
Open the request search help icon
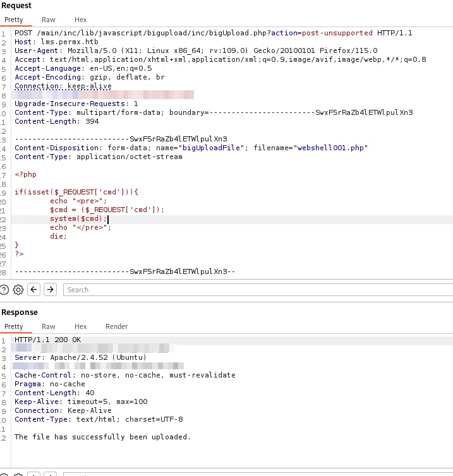click(4, 290)
